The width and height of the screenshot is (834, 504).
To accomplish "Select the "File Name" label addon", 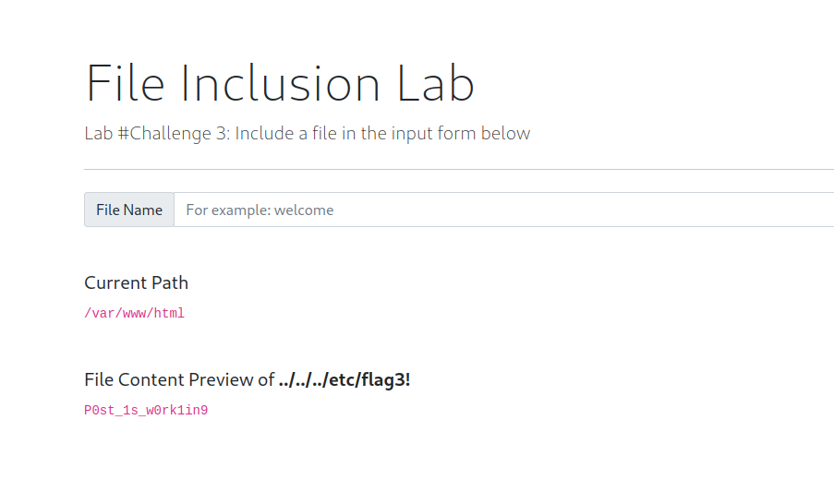I will (129, 210).
